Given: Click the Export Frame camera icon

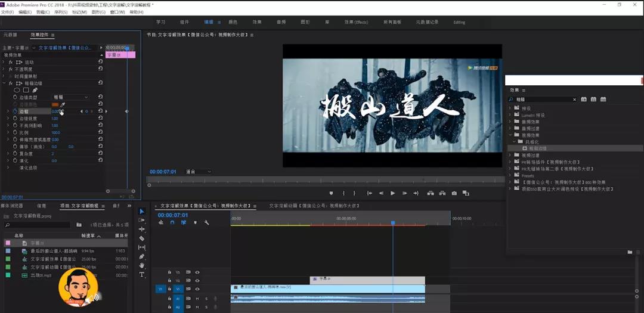Looking at the screenshot, I should [x=454, y=193].
